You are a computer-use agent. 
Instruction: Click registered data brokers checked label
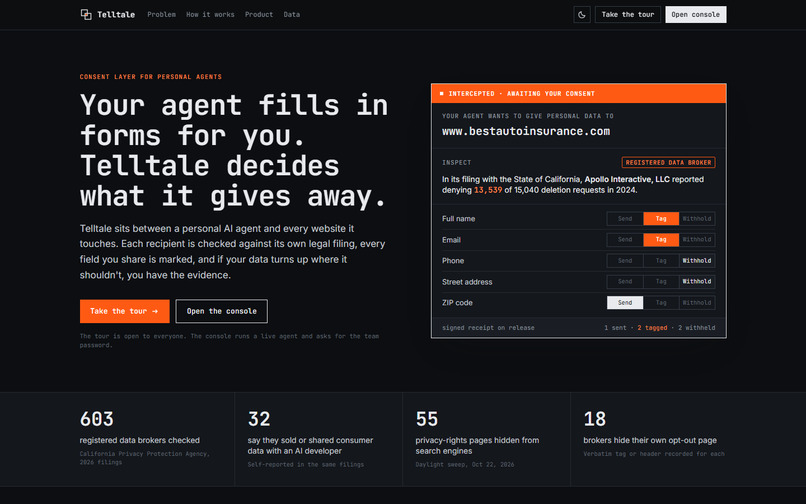[x=140, y=440]
